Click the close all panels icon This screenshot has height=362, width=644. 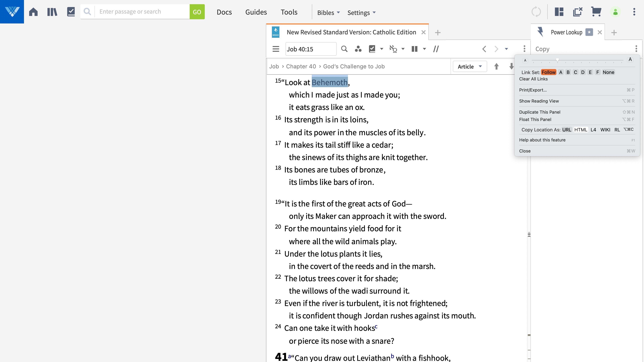pyautogui.click(x=578, y=12)
